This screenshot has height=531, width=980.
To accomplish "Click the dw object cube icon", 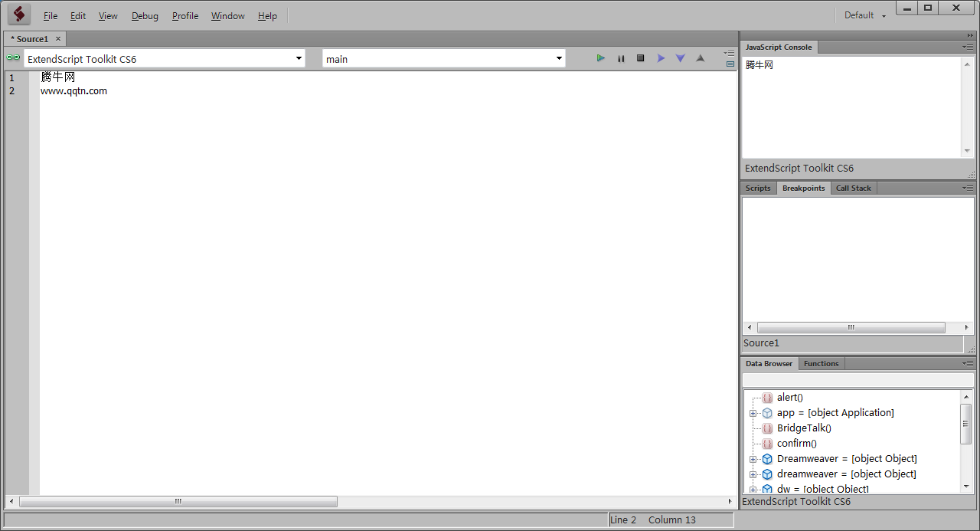I will tap(767, 489).
